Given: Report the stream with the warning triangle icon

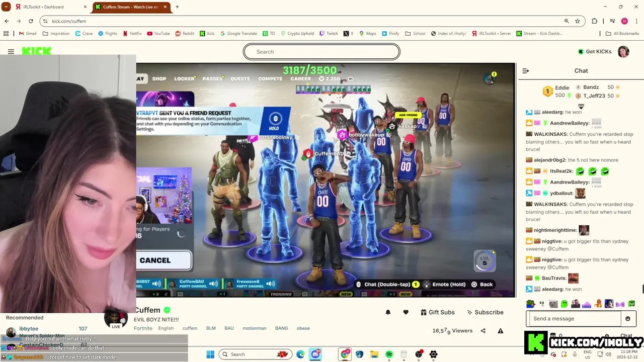Looking at the screenshot, I should (501, 331).
